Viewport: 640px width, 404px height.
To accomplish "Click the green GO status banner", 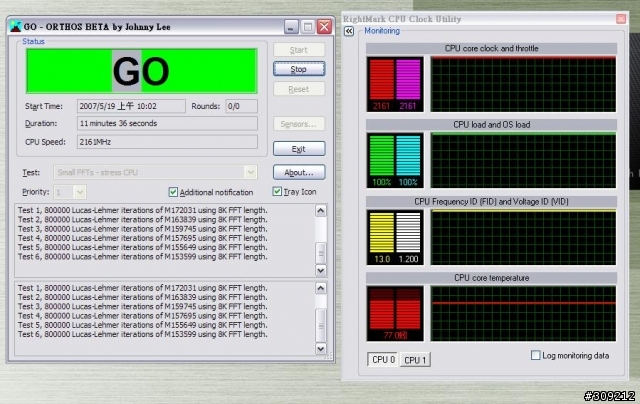I will [x=142, y=71].
